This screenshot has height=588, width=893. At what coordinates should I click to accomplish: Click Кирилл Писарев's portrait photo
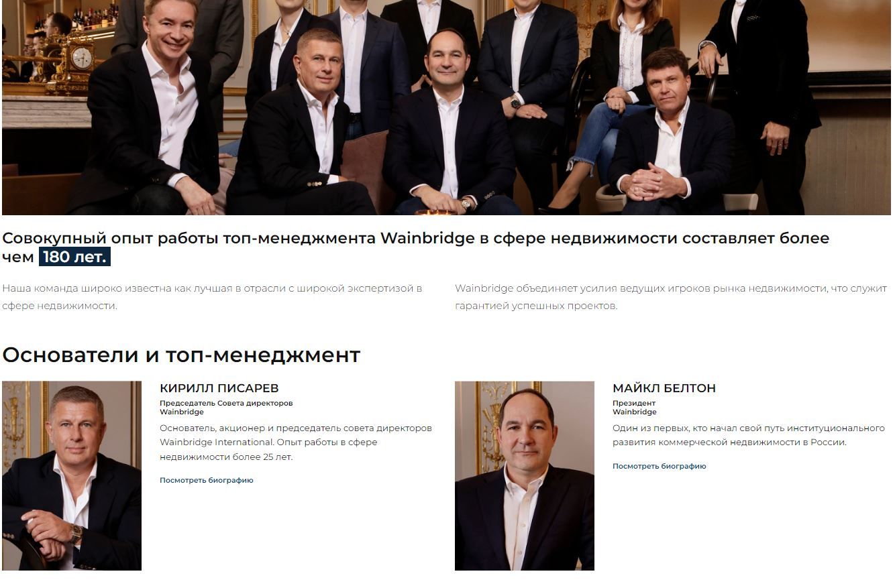coord(72,476)
